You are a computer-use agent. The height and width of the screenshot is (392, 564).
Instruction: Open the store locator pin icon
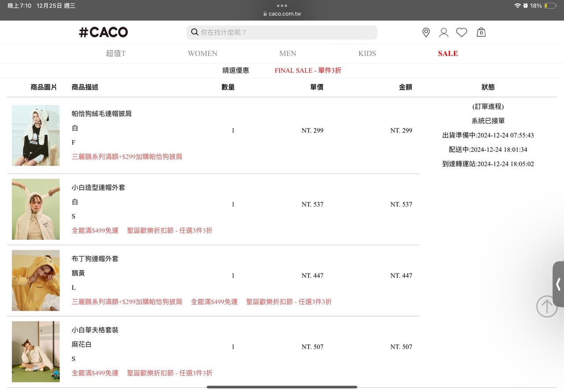[x=426, y=32]
